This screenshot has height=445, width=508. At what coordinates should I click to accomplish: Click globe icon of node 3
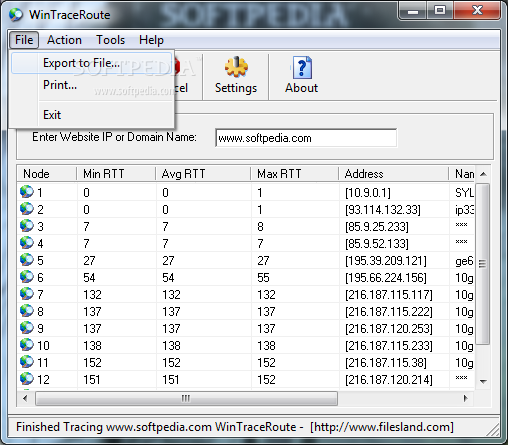[x=27, y=226]
